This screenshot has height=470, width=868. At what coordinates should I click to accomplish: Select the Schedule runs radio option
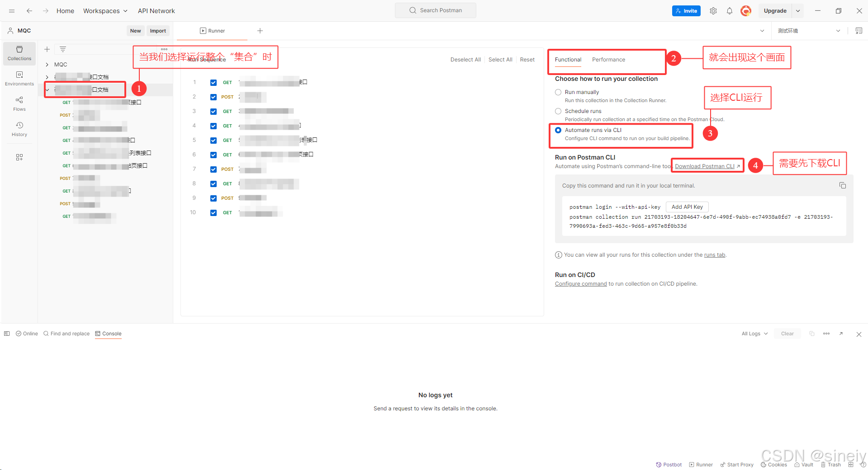pyautogui.click(x=558, y=111)
